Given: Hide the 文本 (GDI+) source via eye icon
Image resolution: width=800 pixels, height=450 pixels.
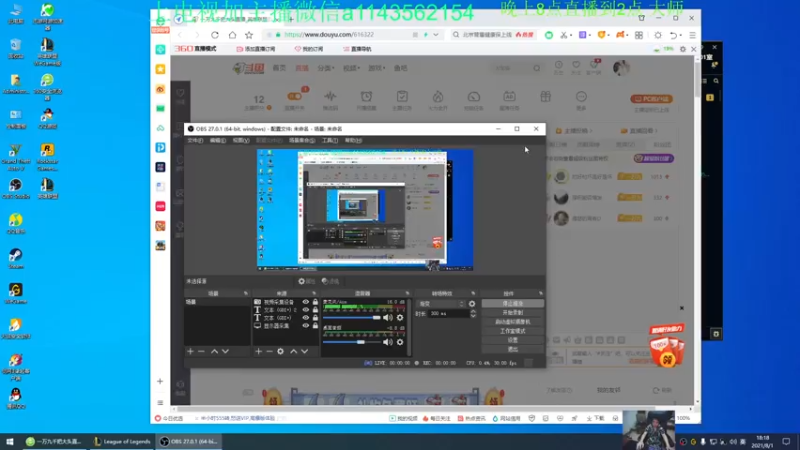Looking at the screenshot, I should [306, 318].
